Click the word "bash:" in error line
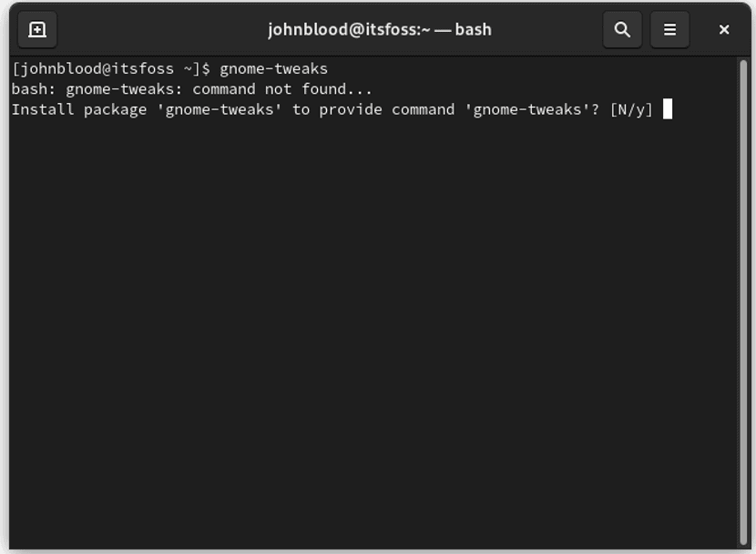The width and height of the screenshot is (756, 554). tap(34, 89)
